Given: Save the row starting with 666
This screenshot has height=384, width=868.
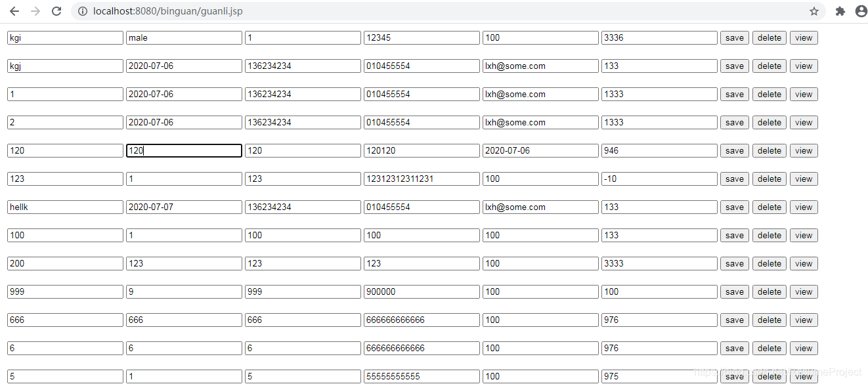Looking at the screenshot, I should [735, 320].
